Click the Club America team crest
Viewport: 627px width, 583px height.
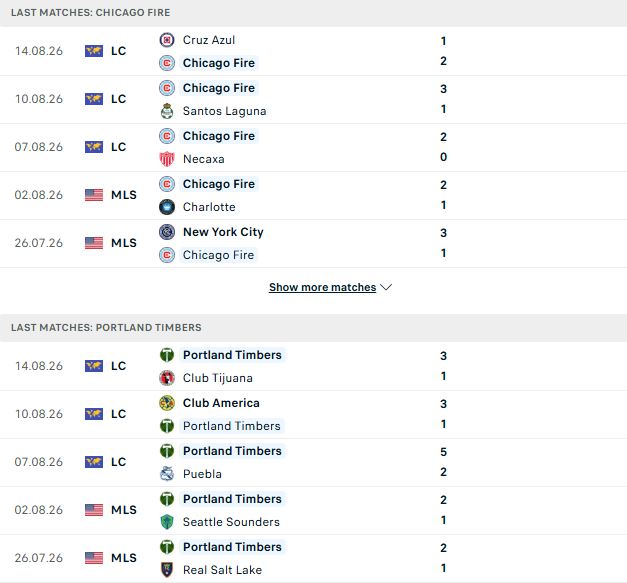click(x=167, y=403)
